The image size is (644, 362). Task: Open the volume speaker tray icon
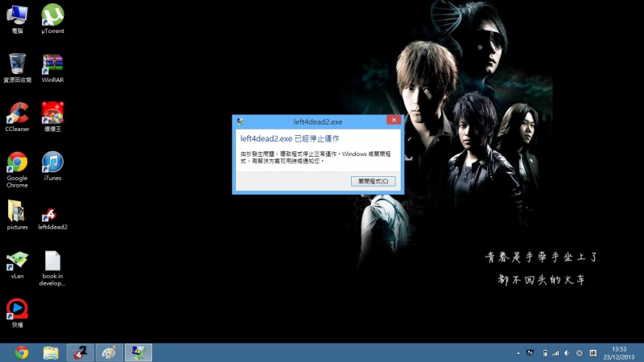[567, 353]
